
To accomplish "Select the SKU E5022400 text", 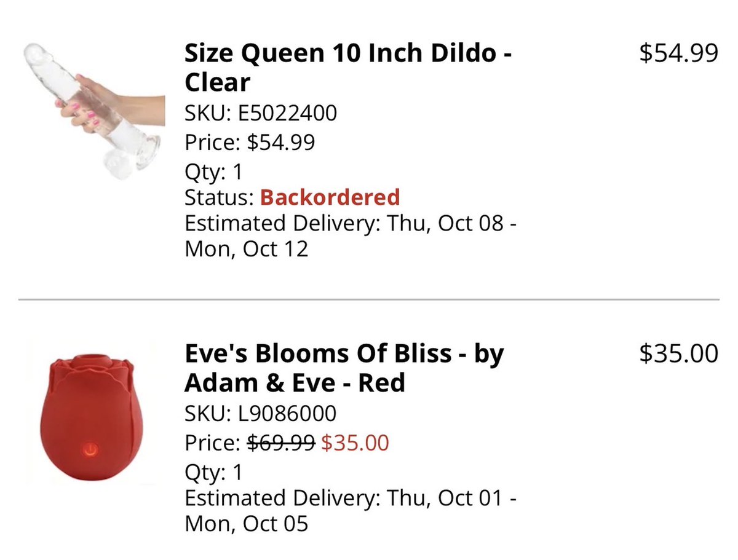I will coord(261,113).
